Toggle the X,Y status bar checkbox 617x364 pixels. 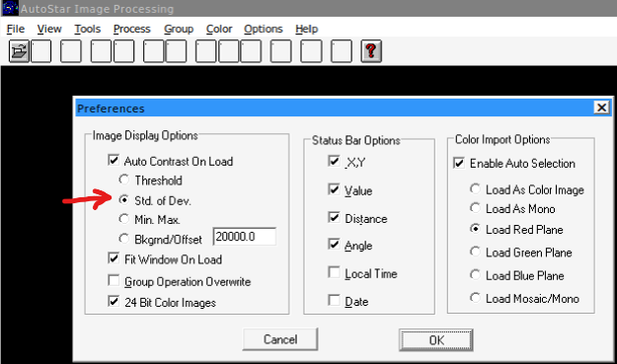click(334, 161)
